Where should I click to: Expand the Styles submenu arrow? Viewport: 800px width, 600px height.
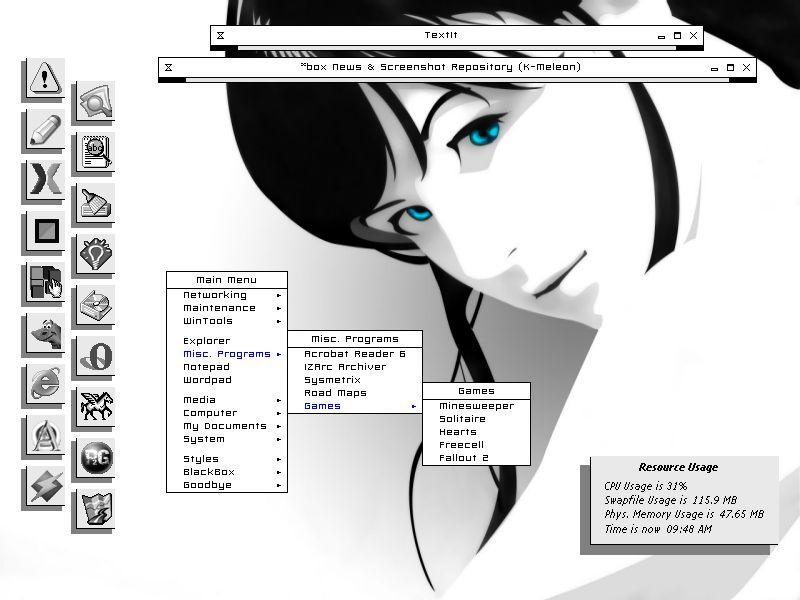[279, 459]
